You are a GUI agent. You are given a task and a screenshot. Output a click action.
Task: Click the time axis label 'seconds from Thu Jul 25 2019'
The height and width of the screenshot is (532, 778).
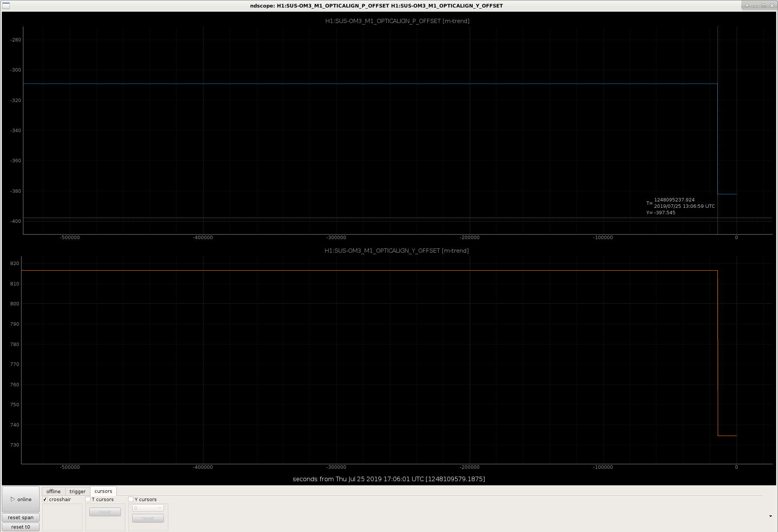388,479
